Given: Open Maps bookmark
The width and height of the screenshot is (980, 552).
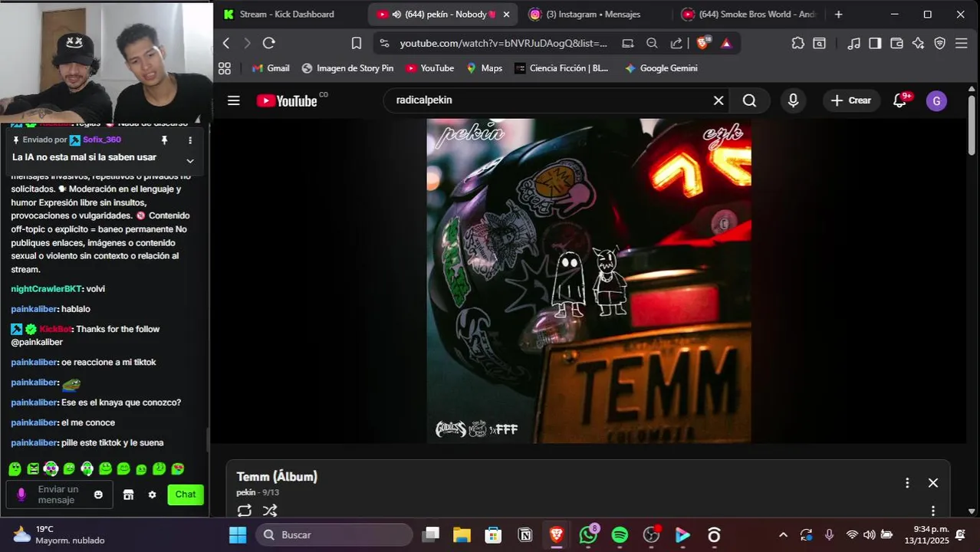Looking at the screenshot, I should [x=484, y=68].
